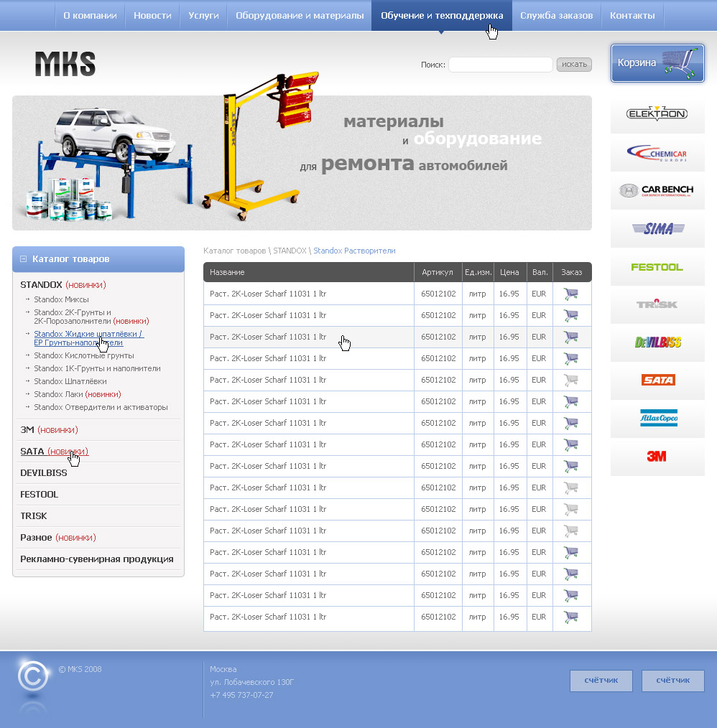The image size is (717, 728).
Task: Click the SIMA brand logo
Action: (x=657, y=229)
